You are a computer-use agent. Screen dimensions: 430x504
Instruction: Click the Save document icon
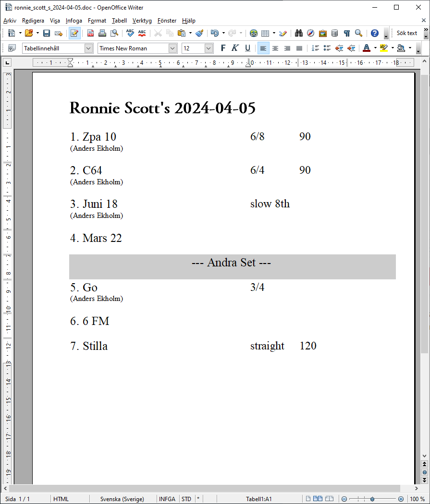[47, 33]
